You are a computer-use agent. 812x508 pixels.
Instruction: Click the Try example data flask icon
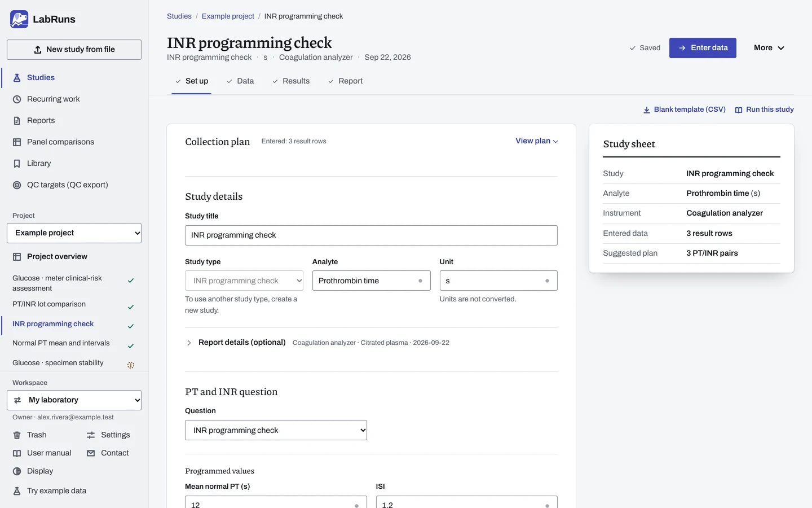(17, 491)
